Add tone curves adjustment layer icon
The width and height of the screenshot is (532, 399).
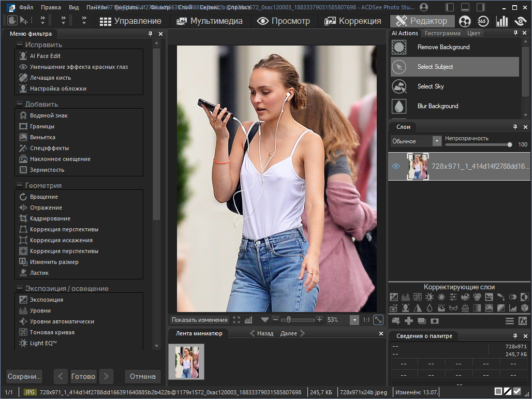click(417, 297)
